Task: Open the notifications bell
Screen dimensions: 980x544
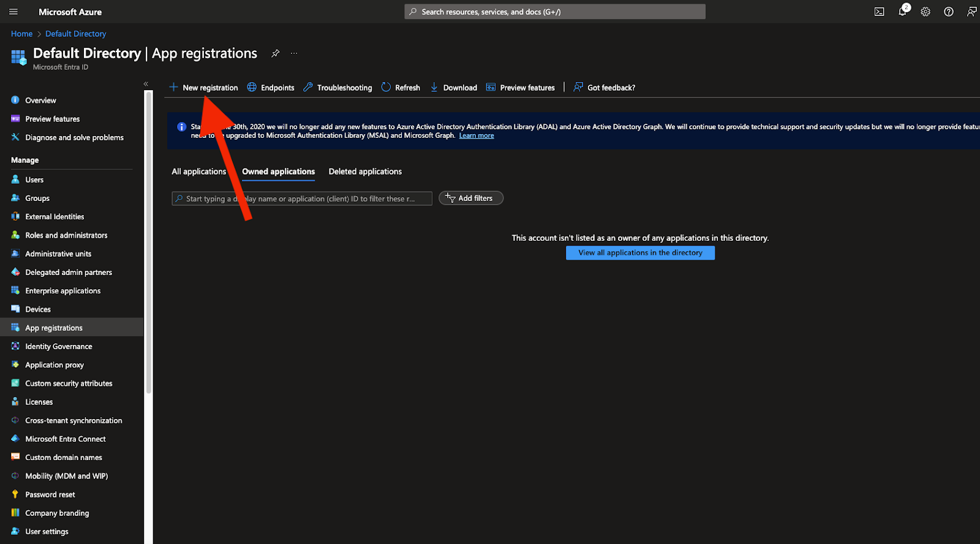Action: pyautogui.click(x=902, y=12)
